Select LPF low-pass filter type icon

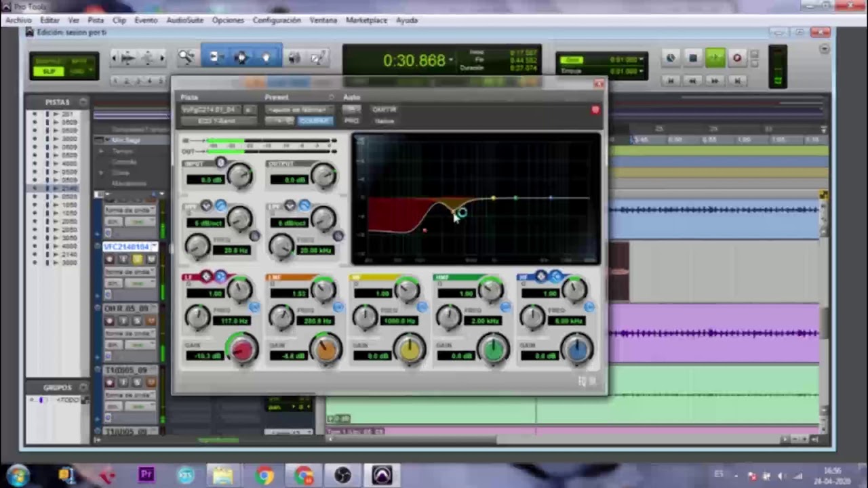[x=304, y=205]
